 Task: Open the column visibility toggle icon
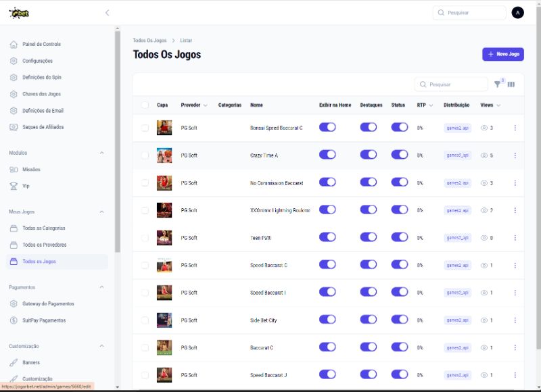pyautogui.click(x=511, y=84)
